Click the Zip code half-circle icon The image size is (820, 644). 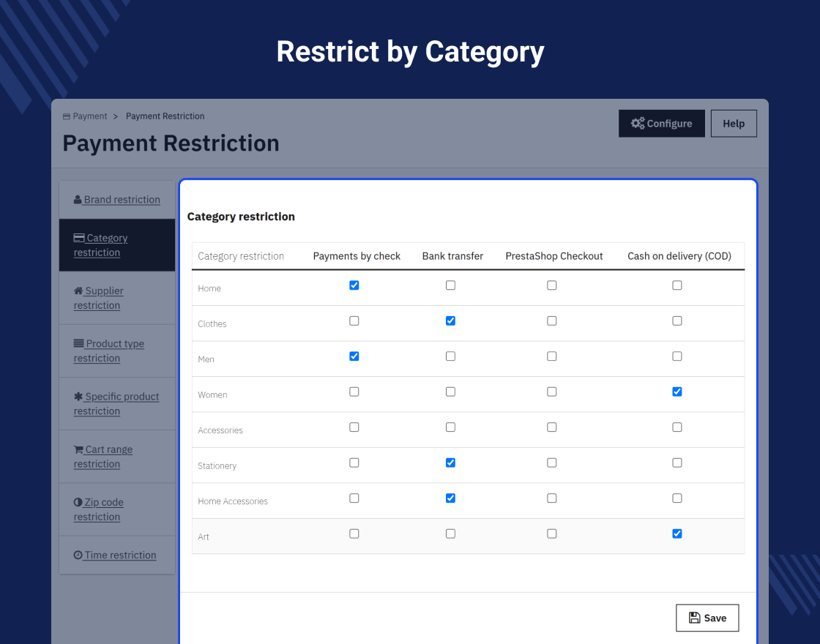pyautogui.click(x=78, y=502)
